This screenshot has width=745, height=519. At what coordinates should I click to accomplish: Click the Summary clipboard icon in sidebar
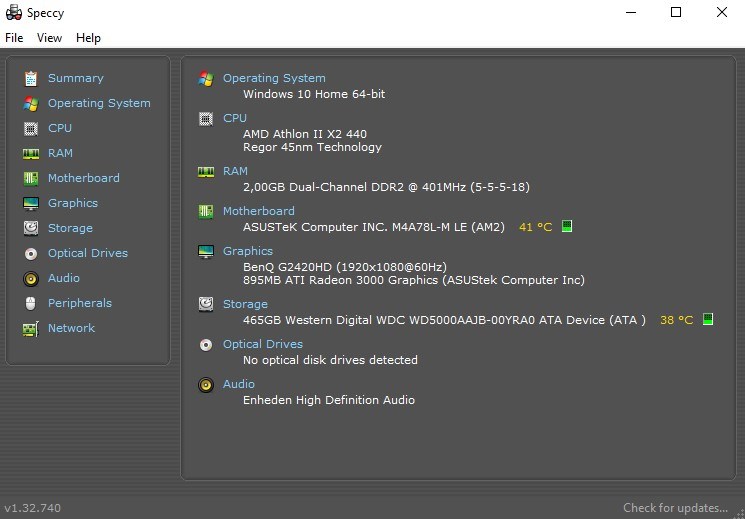coord(30,78)
